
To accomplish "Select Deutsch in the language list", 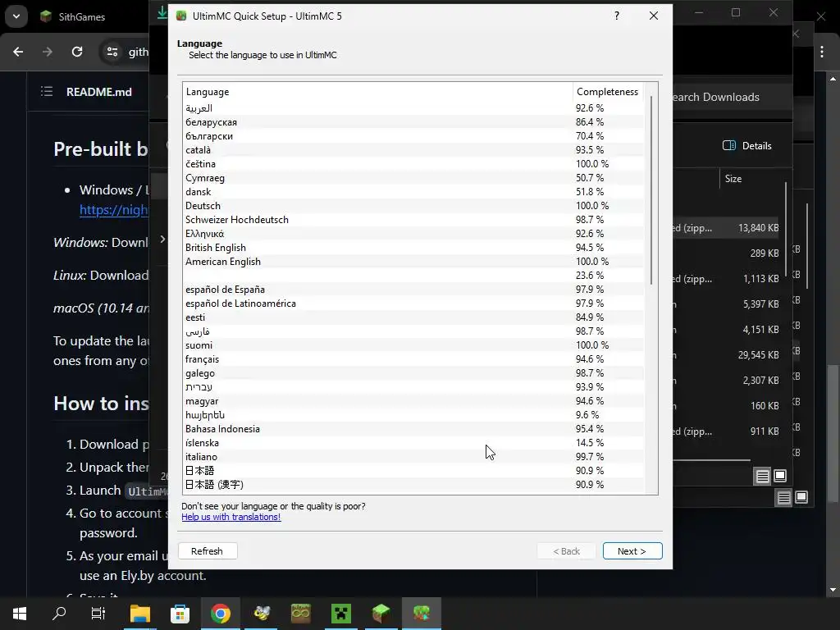I will (x=413, y=206).
